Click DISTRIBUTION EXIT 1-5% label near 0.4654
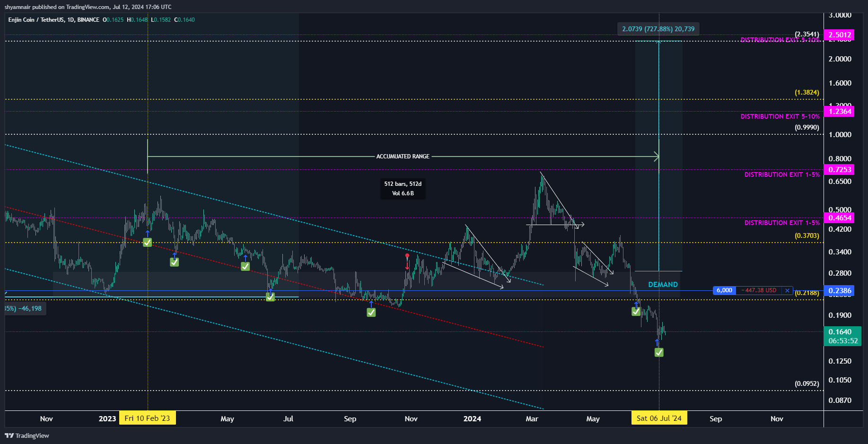Image resolution: width=868 pixels, height=444 pixels. click(782, 223)
